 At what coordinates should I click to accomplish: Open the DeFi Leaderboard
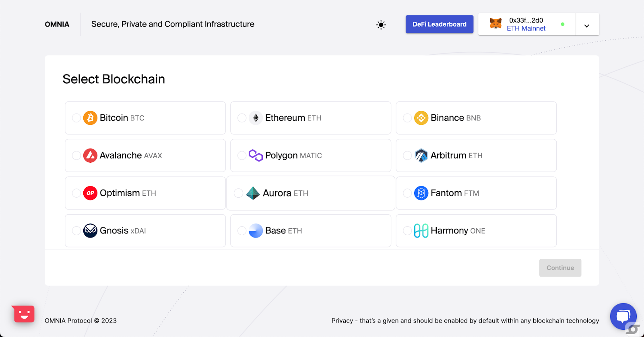[x=440, y=24]
